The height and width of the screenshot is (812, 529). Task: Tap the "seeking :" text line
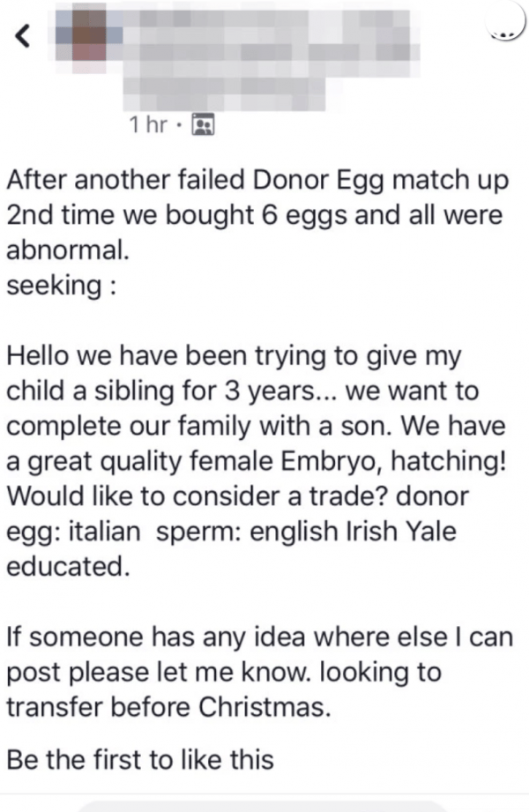point(61,287)
